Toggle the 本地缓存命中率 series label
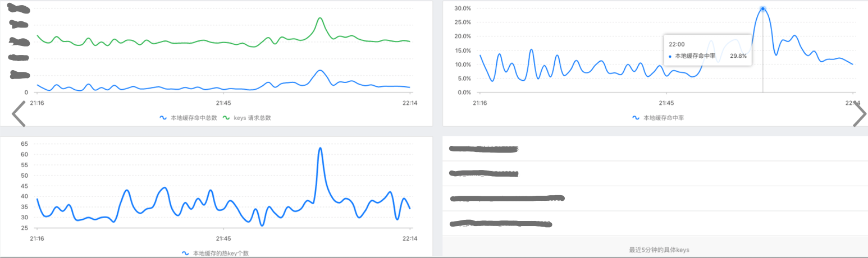 tap(663, 118)
